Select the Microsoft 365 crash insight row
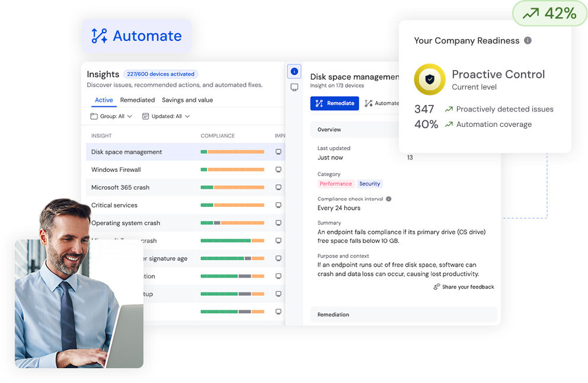 [x=120, y=187]
